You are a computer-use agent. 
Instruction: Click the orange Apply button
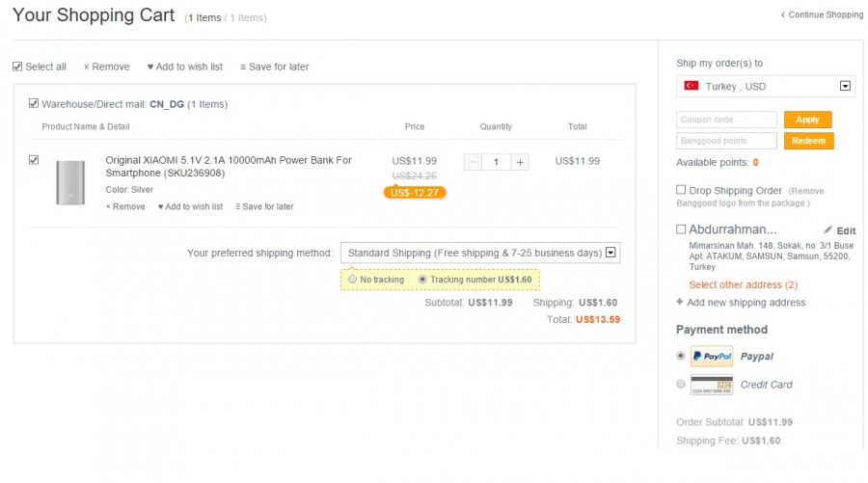807,120
